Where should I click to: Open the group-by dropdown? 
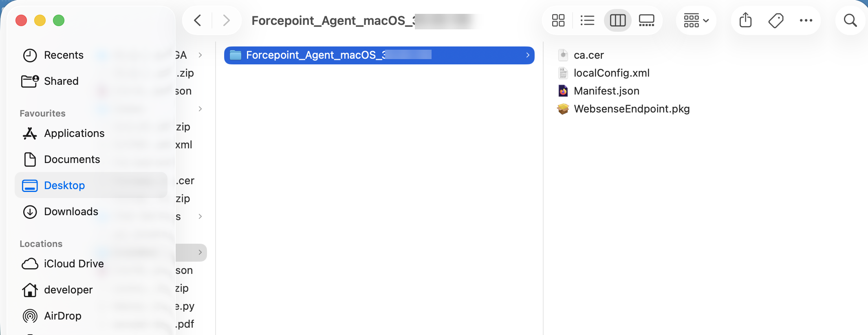click(x=696, y=20)
